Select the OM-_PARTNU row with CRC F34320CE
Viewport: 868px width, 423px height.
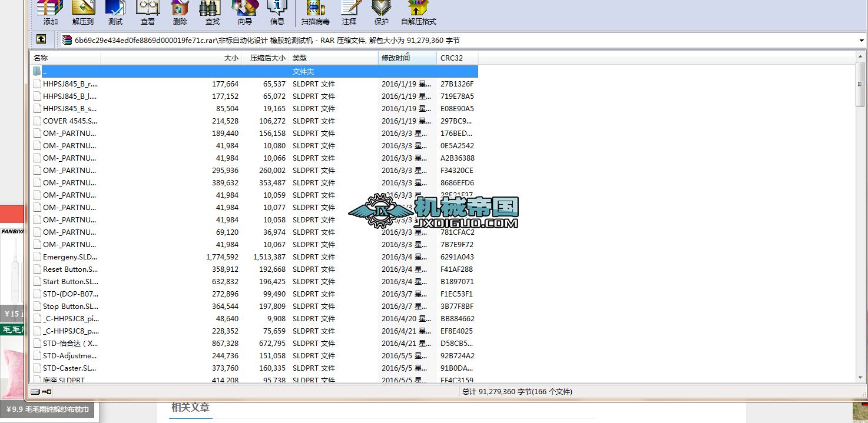pyautogui.click(x=254, y=170)
